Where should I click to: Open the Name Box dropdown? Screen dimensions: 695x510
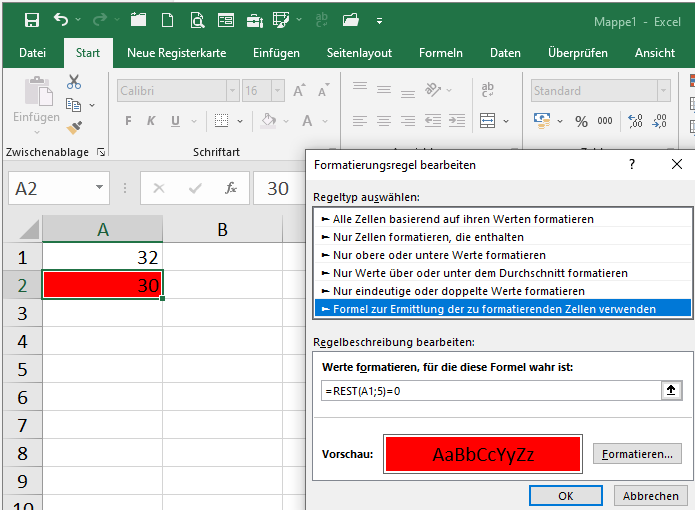click(100, 188)
